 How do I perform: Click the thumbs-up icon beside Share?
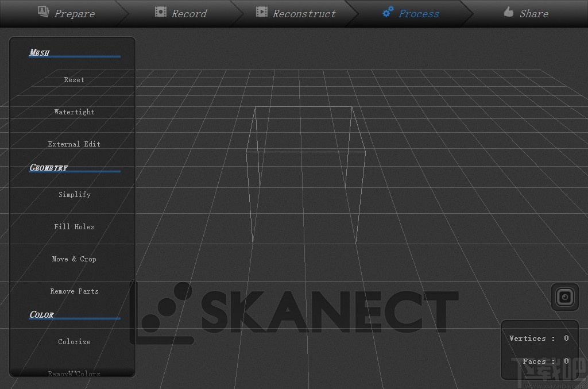pyautogui.click(x=508, y=11)
